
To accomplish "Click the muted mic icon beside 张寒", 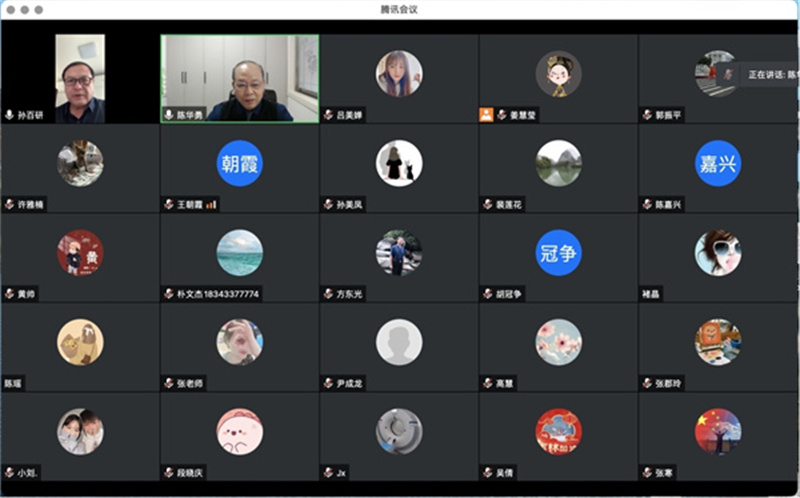I will [x=647, y=472].
